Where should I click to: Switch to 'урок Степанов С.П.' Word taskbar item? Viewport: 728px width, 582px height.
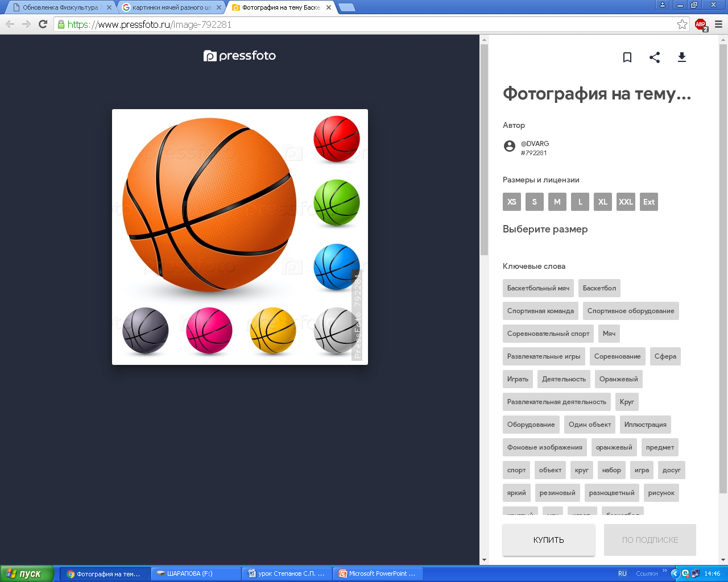(x=287, y=573)
